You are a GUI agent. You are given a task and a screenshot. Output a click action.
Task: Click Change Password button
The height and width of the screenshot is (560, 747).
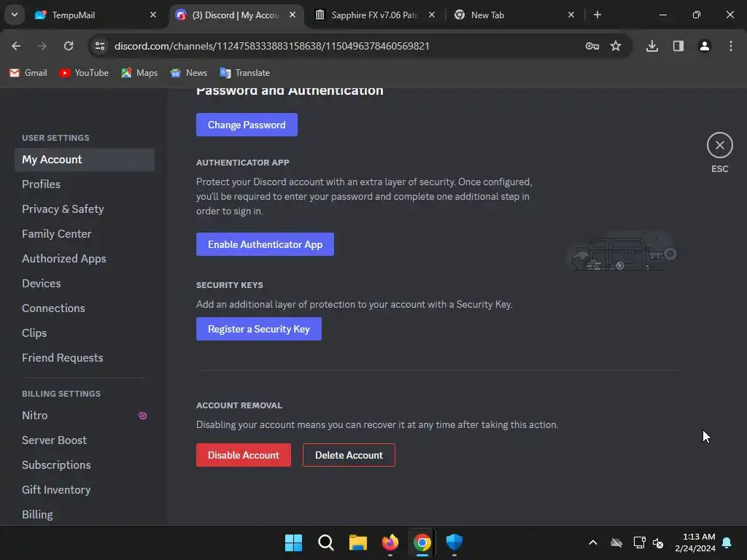[x=247, y=125]
